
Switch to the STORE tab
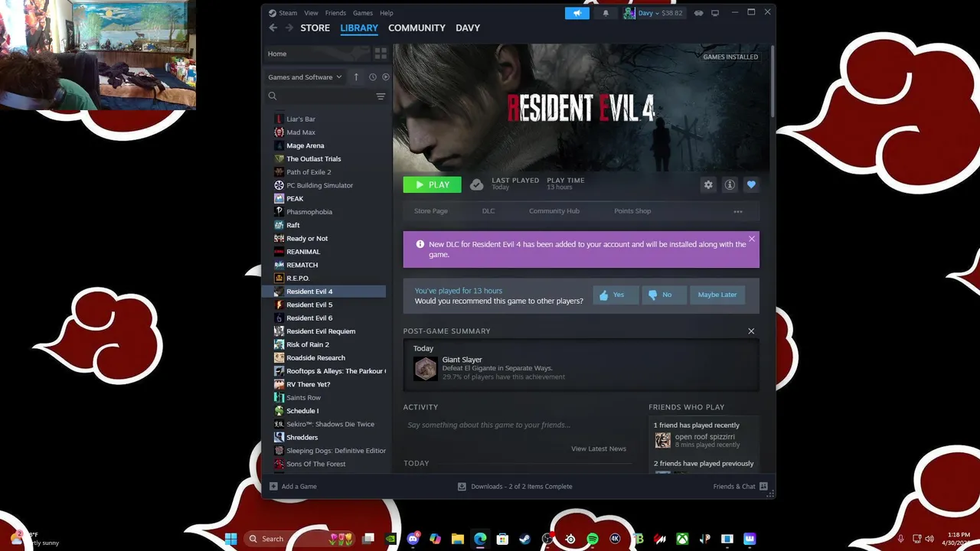pyautogui.click(x=315, y=28)
